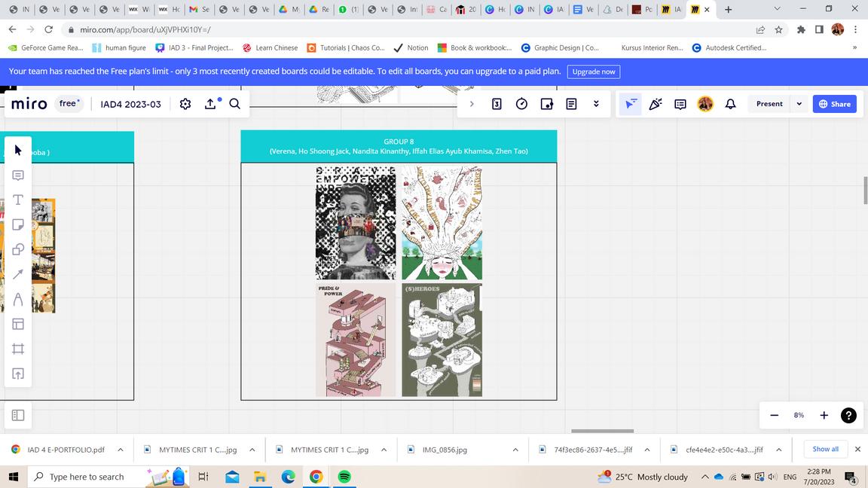Open notifications bell
The height and width of the screenshot is (488, 868).
pos(731,104)
